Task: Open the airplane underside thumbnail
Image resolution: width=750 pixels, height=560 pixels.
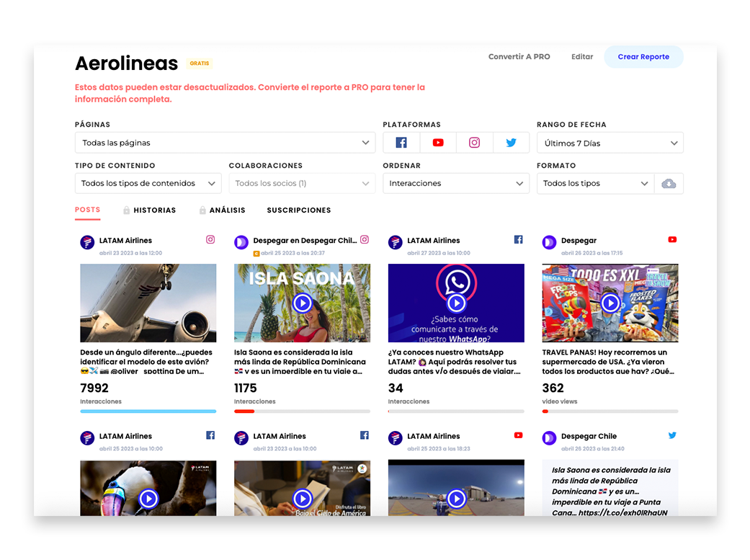Action: 148,303
